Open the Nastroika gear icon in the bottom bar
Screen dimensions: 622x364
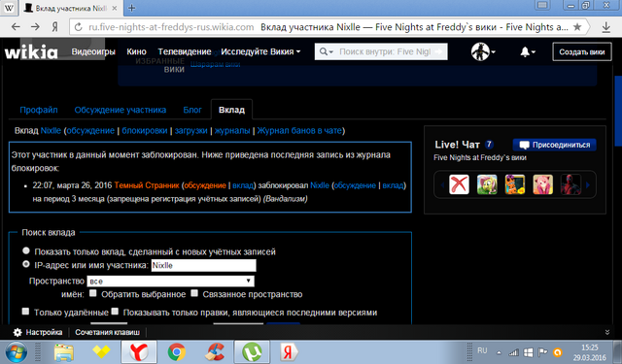point(17,332)
